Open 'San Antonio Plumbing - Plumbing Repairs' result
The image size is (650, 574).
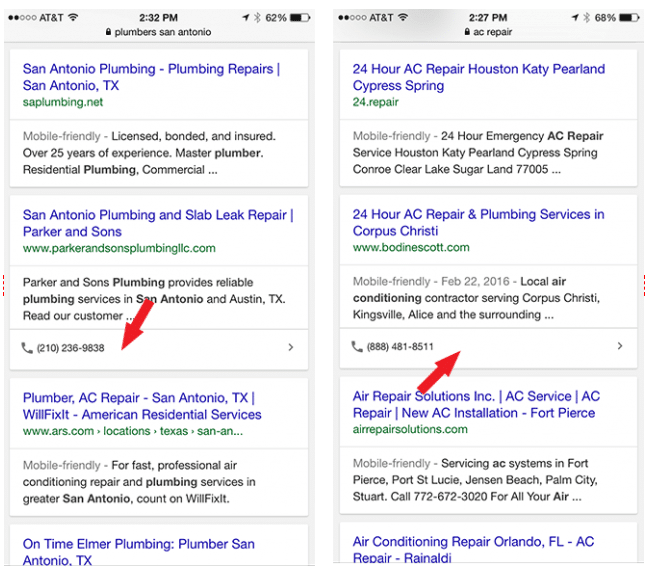pos(151,77)
